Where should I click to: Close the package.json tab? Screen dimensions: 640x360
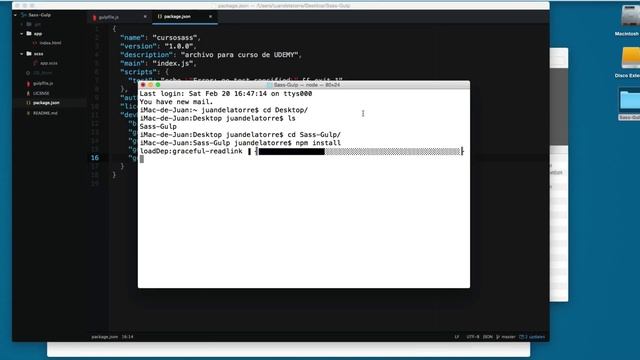point(211,17)
